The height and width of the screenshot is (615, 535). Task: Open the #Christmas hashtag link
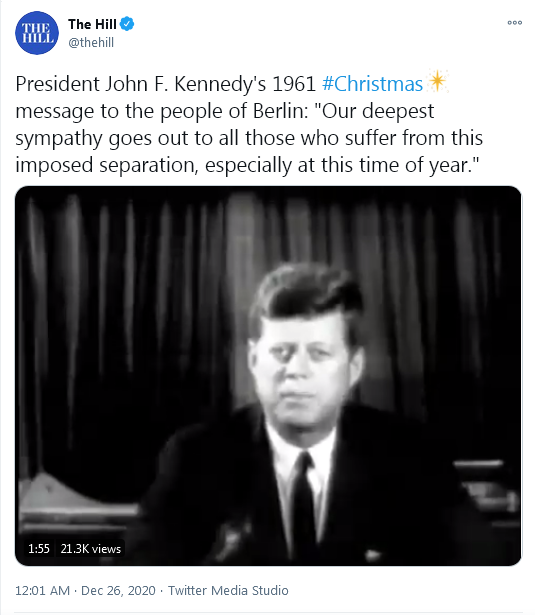(x=372, y=84)
